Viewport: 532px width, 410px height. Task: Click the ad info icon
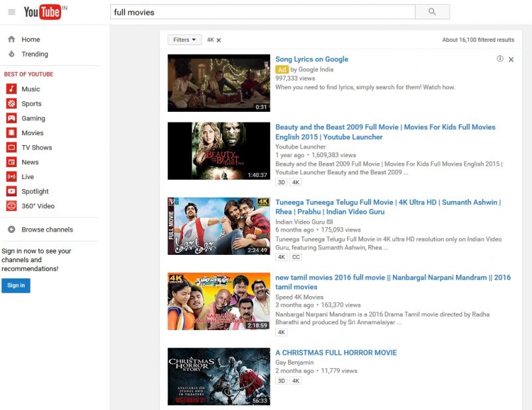(500, 59)
